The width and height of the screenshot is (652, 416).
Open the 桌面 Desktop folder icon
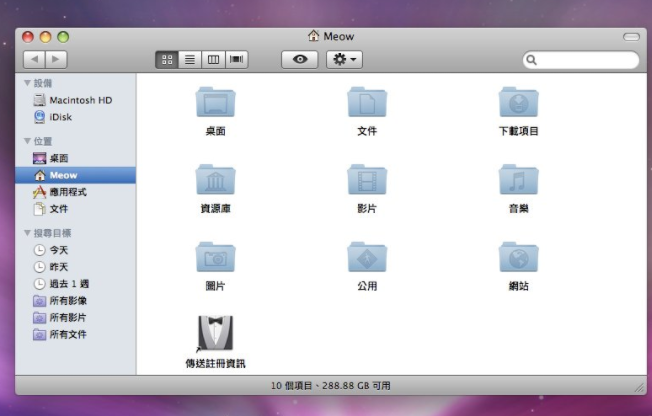(215, 103)
